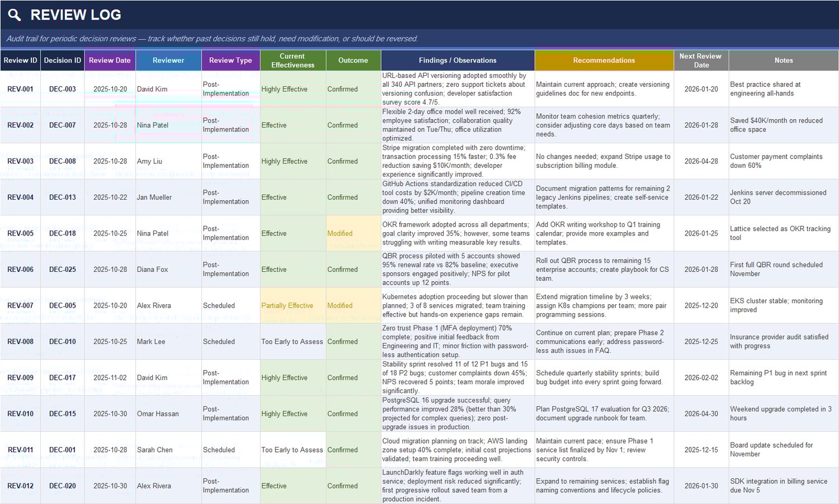Screen dimensions: 839x504
Task: Select reviewer Nina Patel on row REV-002
Action: coord(152,125)
